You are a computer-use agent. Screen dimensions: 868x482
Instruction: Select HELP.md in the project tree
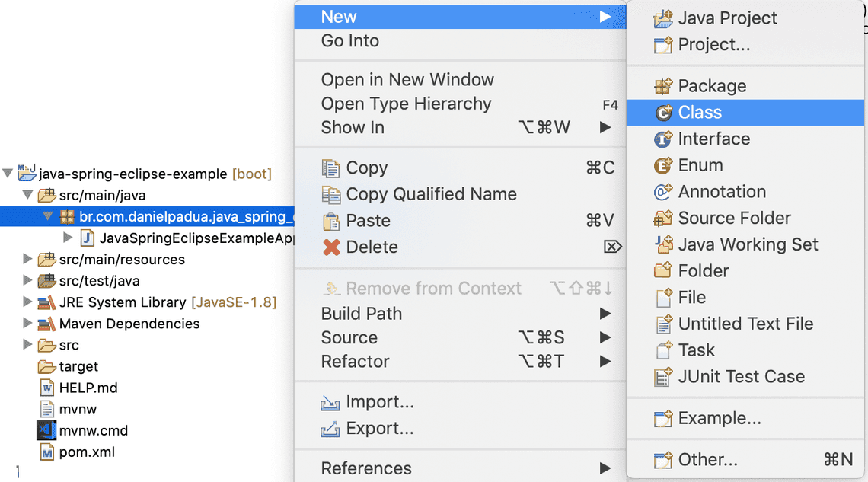click(88, 388)
